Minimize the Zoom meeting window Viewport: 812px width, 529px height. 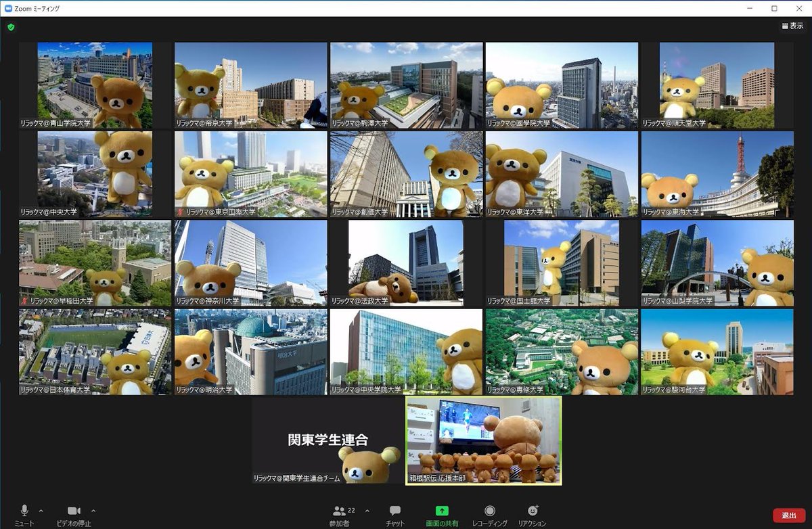[750, 8]
